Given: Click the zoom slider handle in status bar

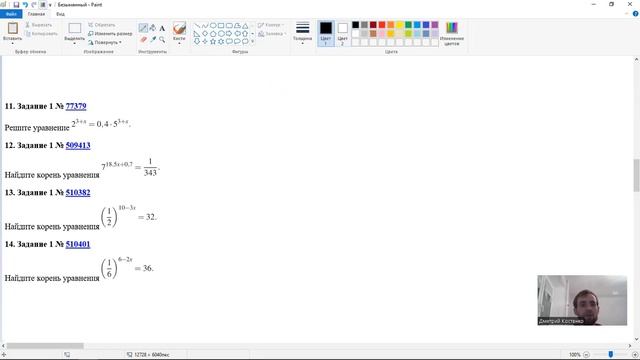Looking at the screenshot, I should pos(611,354).
